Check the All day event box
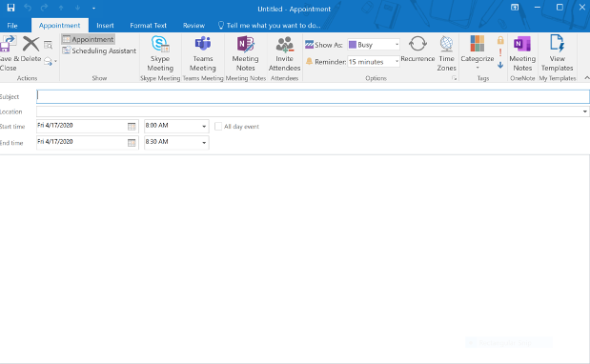The image size is (590, 364). (x=218, y=127)
